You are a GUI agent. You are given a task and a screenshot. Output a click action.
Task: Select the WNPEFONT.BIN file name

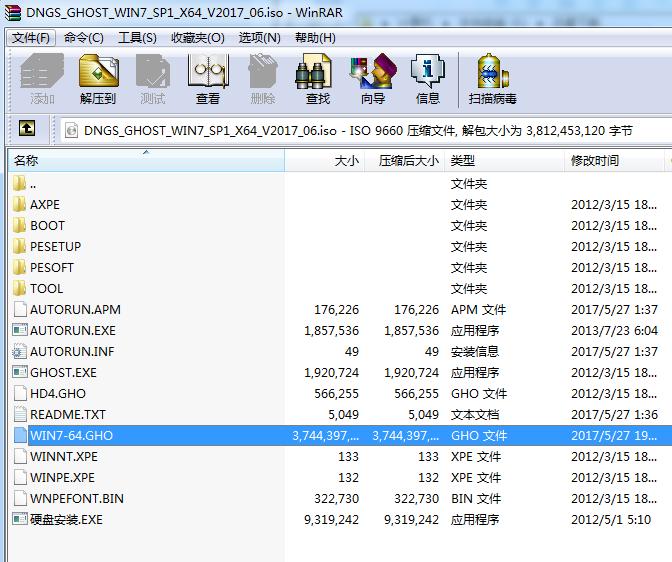click(x=77, y=499)
